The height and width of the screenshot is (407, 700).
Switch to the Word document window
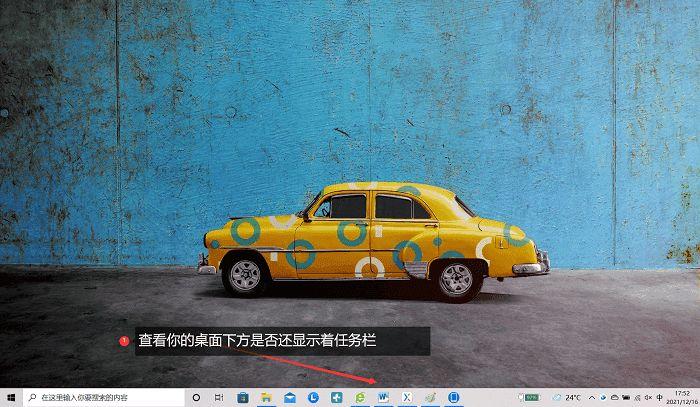click(x=383, y=397)
